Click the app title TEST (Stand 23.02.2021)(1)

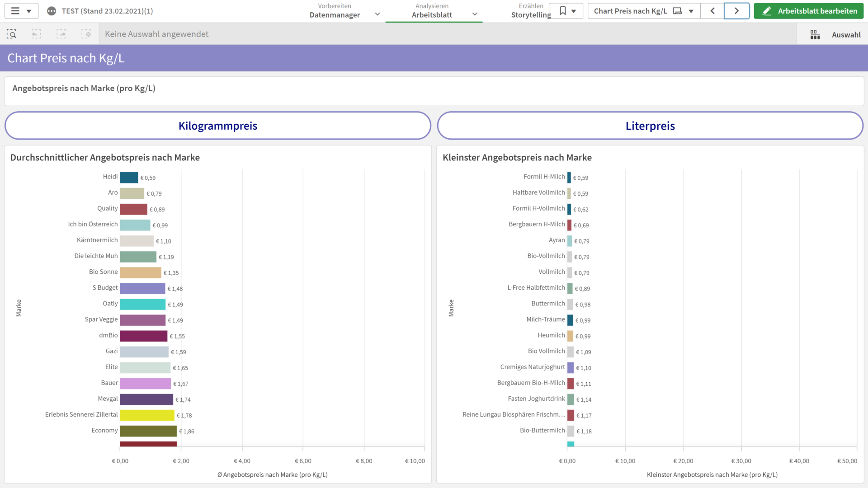tap(107, 11)
